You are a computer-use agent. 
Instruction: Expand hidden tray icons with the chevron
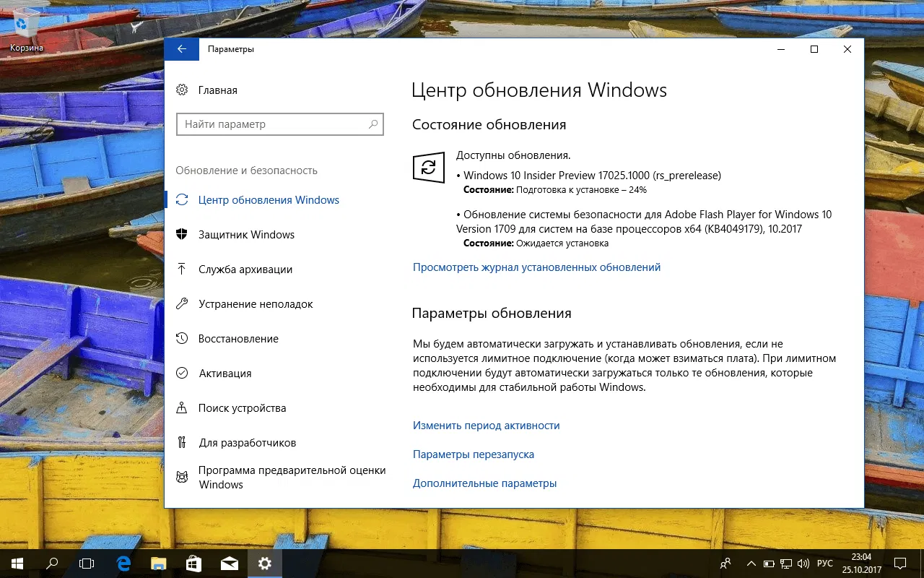(x=751, y=563)
